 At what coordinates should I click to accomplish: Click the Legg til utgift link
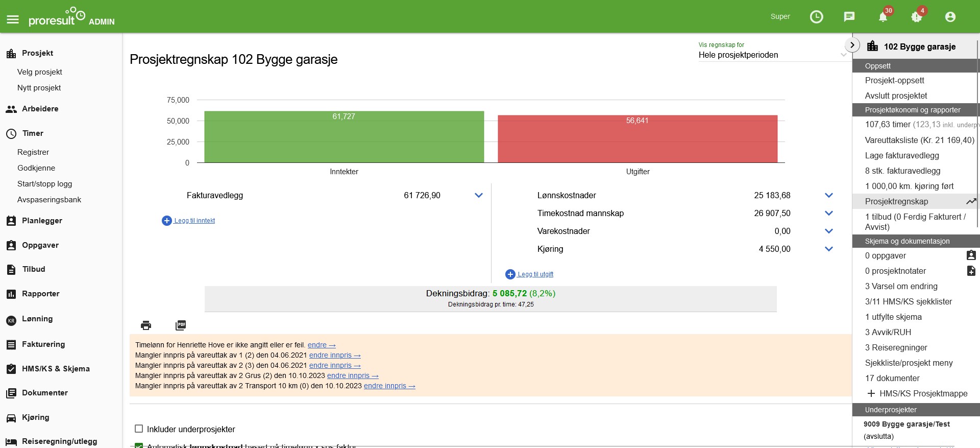(x=535, y=274)
